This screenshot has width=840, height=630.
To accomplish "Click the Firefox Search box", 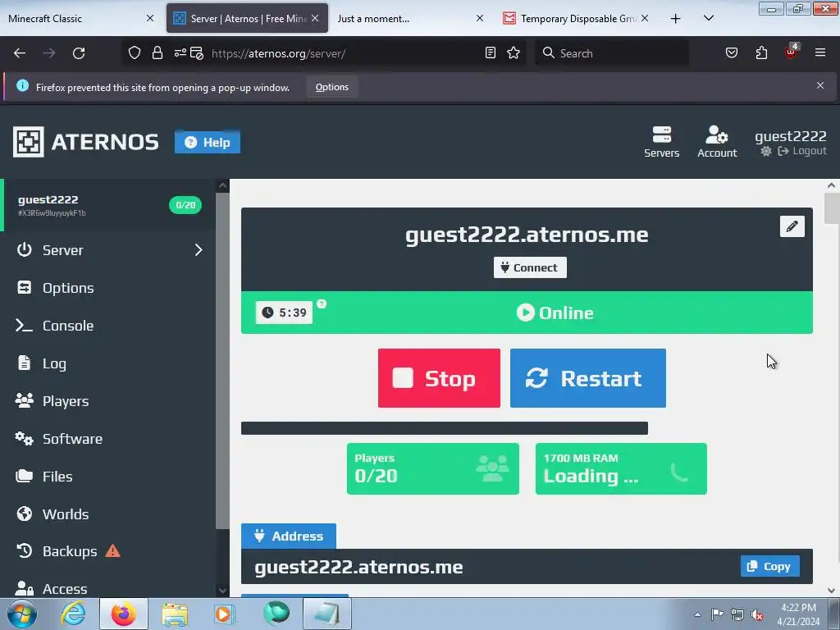I will pyautogui.click(x=612, y=53).
